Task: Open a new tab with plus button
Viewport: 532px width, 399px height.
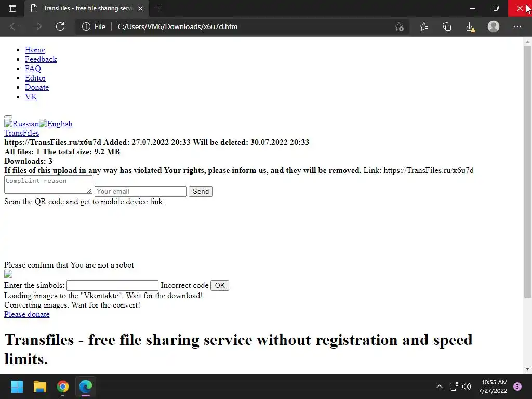Action: [158, 8]
